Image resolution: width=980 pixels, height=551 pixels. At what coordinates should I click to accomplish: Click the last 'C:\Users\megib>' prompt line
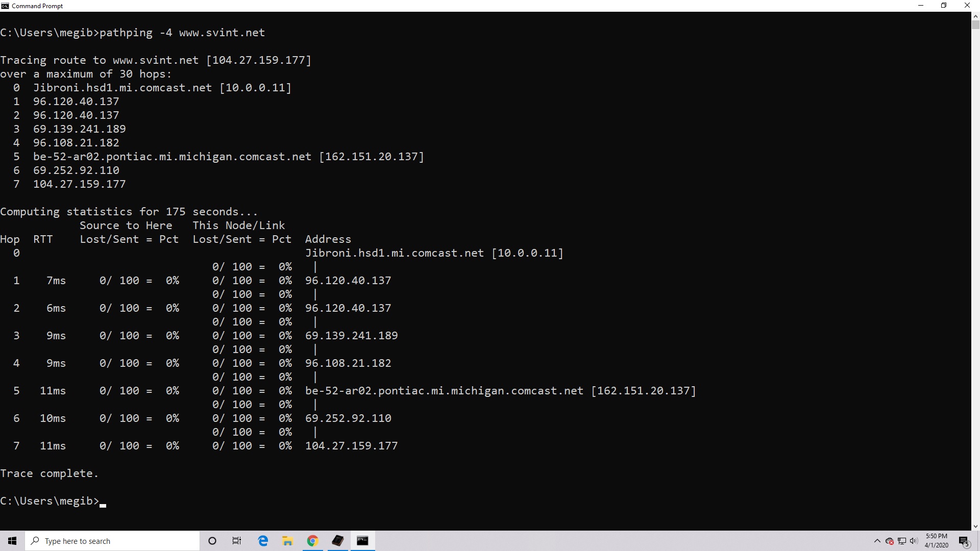[x=50, y=501]
